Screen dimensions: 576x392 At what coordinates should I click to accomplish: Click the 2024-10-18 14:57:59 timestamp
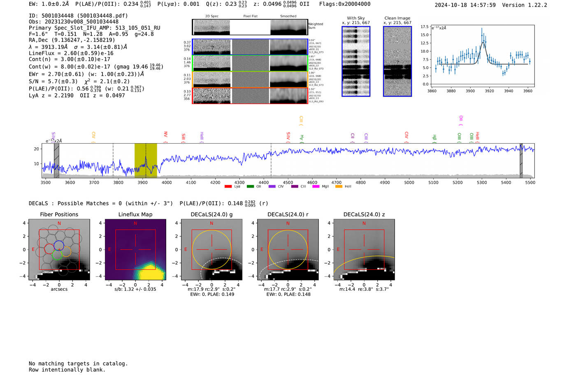(x=465, y=5)
